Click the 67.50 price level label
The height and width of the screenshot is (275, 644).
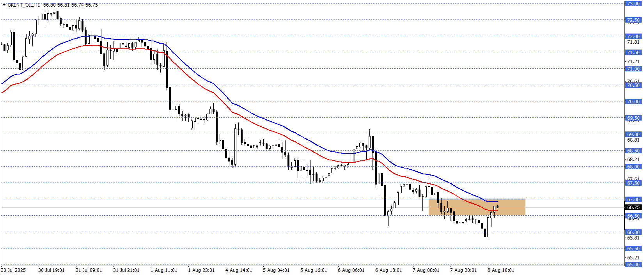tap(633, 183)
